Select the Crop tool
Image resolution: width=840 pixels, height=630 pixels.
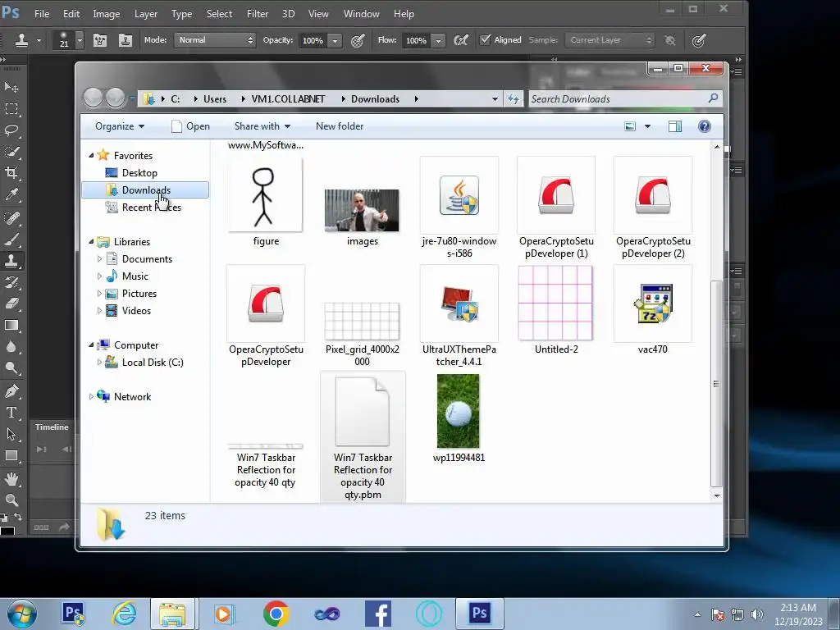11,173
